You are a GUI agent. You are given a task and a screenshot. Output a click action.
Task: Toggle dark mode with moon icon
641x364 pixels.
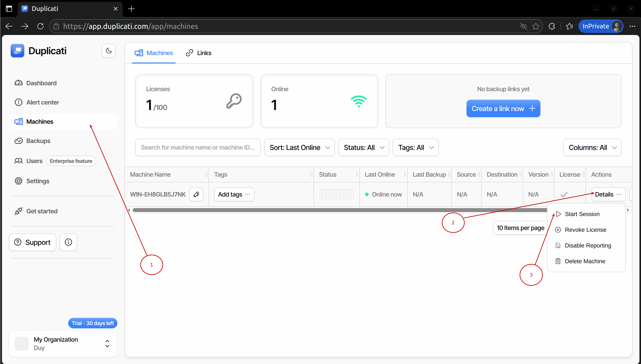click(x=108, y=51)
